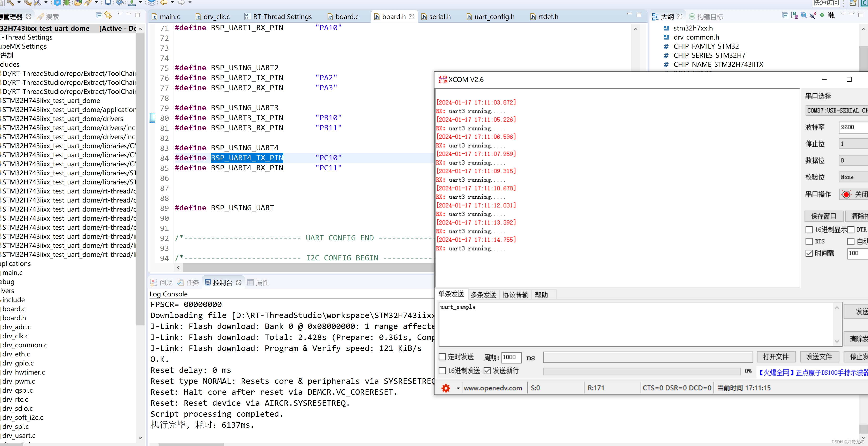
Task: Open the 波特率 9600 dropdown
Action: point(853,127)
